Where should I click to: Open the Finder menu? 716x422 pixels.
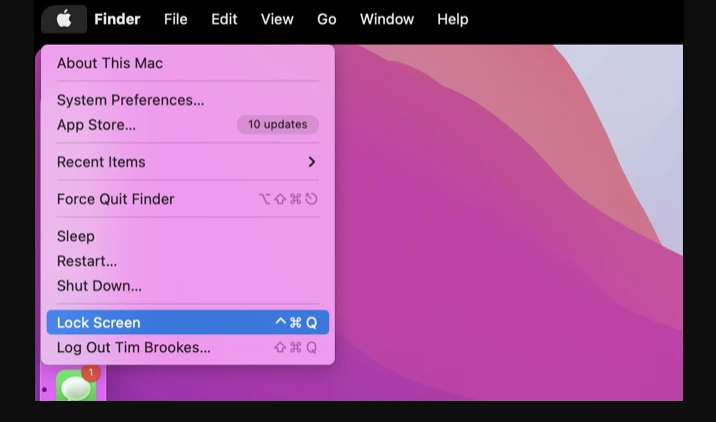pyautogui.click(x=117, y=19)
